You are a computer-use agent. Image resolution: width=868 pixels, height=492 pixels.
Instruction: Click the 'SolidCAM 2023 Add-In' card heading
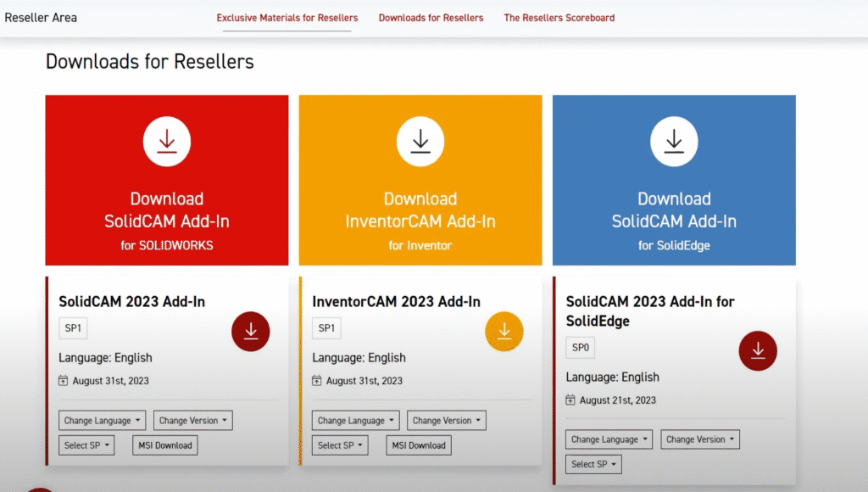(x=131, y=301)
